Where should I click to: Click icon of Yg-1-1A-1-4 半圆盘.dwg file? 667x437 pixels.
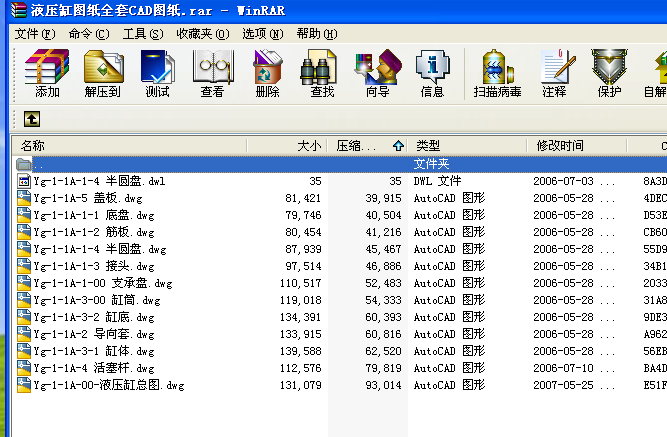click(24, 249)
